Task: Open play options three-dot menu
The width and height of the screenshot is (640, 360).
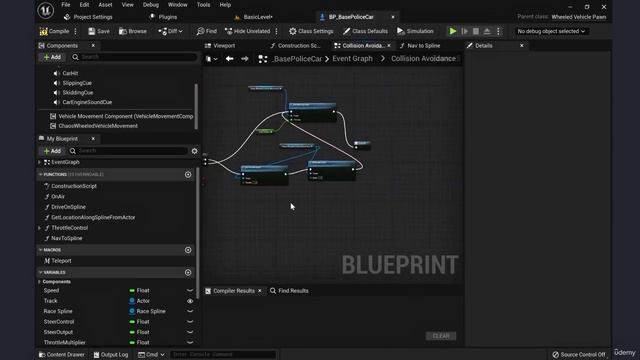Action: click(498, 31)
